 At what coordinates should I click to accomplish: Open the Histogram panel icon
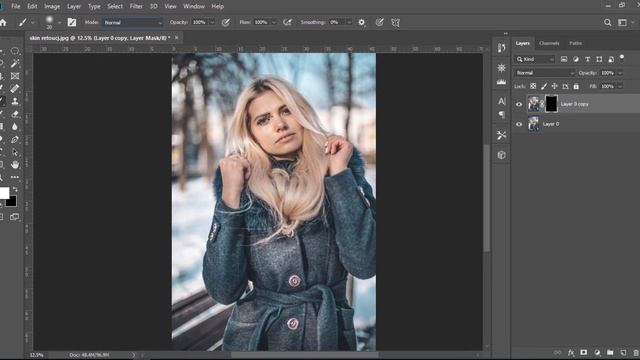pyautogui.click(x=502, y=82)
